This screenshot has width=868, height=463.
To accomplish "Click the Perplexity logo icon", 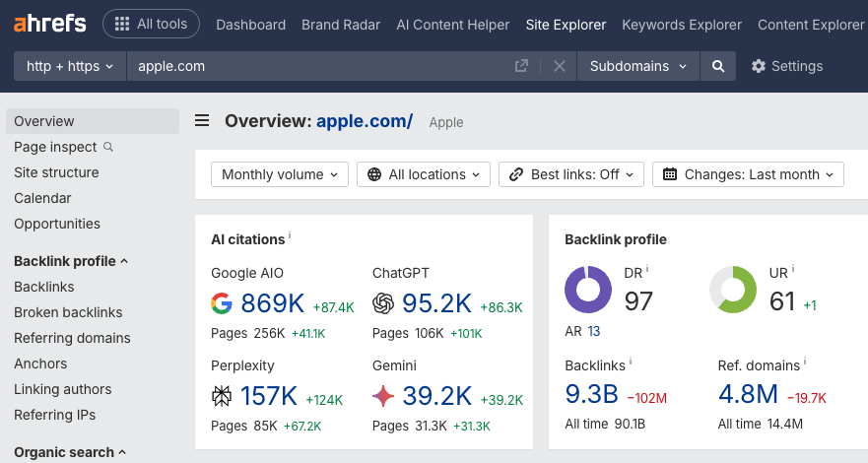I will [x=222, y=396].
